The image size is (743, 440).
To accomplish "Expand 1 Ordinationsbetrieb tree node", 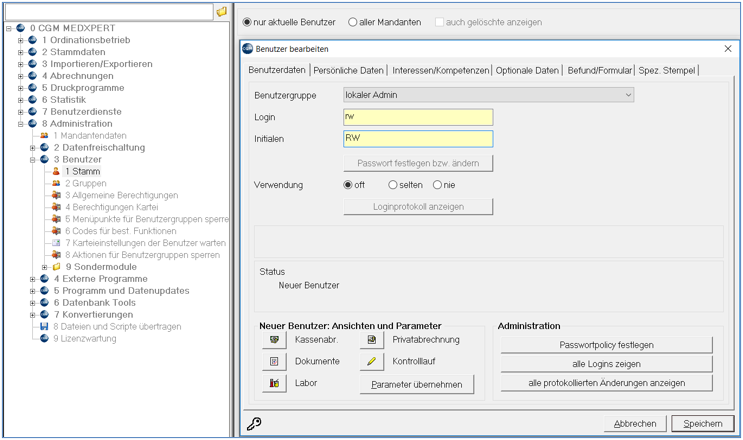I will pyautogui.click(x=20, y=40).
